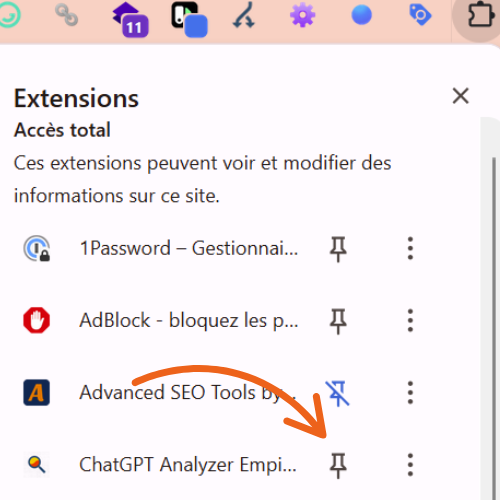Select the AdBlock - bloquez les p... entry
Viewport: 500px width, 500px height.
click(x=161, y=321)
